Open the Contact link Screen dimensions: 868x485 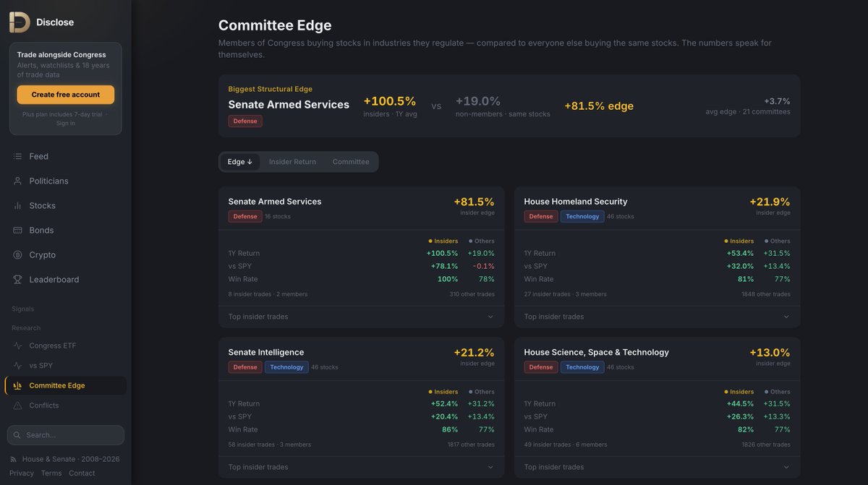coord(82,473)
